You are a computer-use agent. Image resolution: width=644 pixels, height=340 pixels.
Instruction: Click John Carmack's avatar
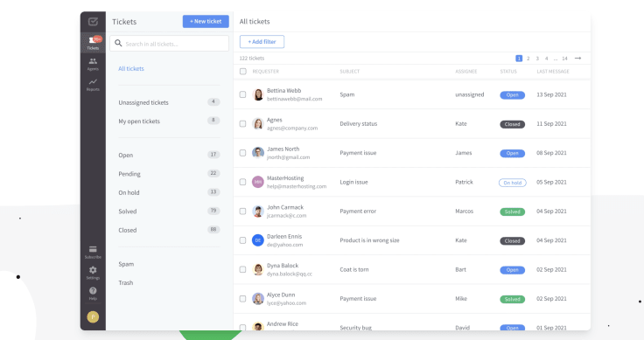pos(258,212)
